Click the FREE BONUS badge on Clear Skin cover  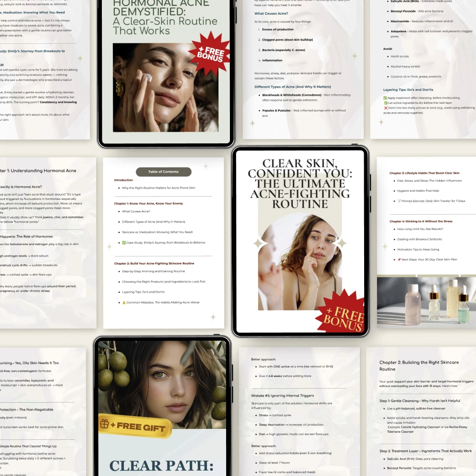pos(340,314)
